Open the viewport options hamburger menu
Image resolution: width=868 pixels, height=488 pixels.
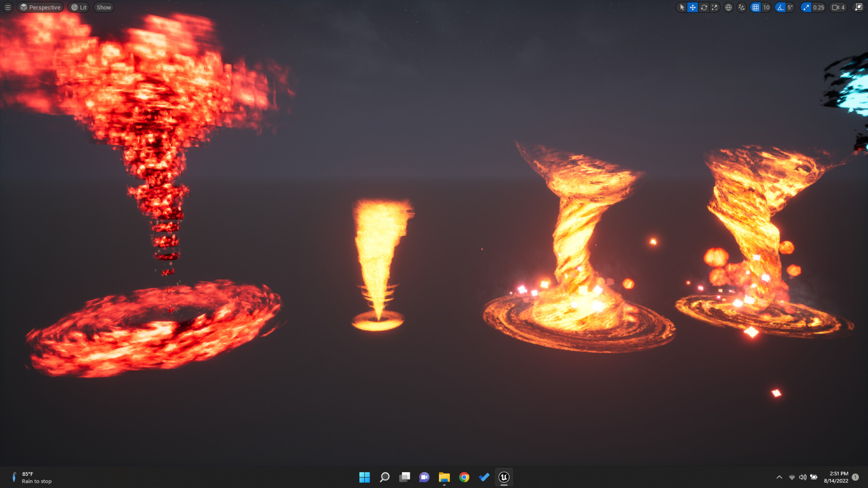pyautogui.click(x=7, y=7)
